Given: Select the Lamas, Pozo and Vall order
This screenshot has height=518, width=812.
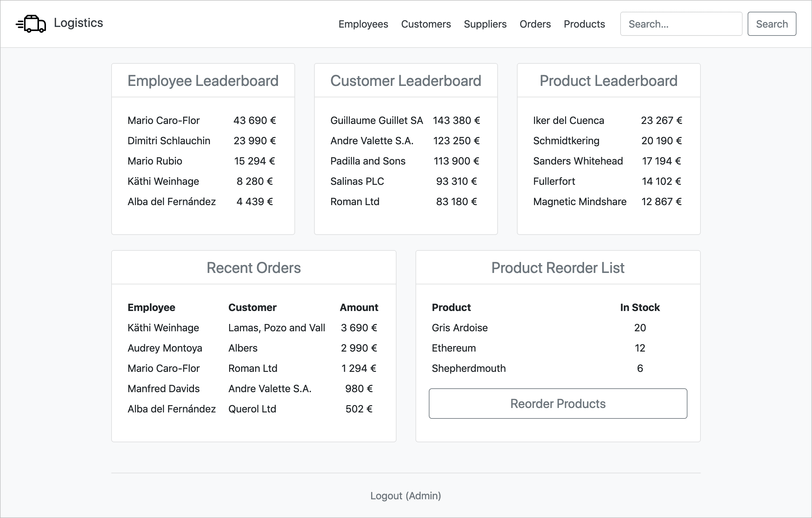Looking at the screenshot, I should click(276, 327).
